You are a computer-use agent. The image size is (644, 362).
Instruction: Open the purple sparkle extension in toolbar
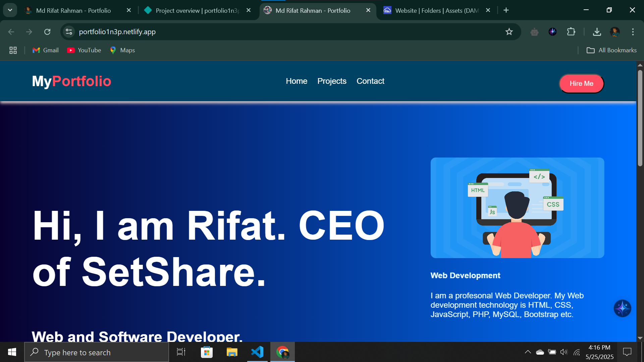[552, 32]
